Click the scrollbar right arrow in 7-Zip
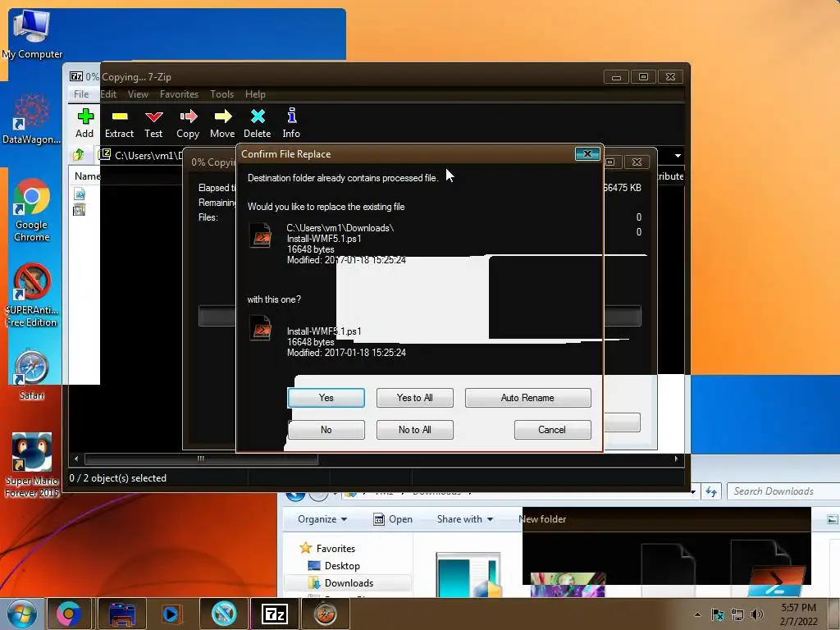 point(676,459)
